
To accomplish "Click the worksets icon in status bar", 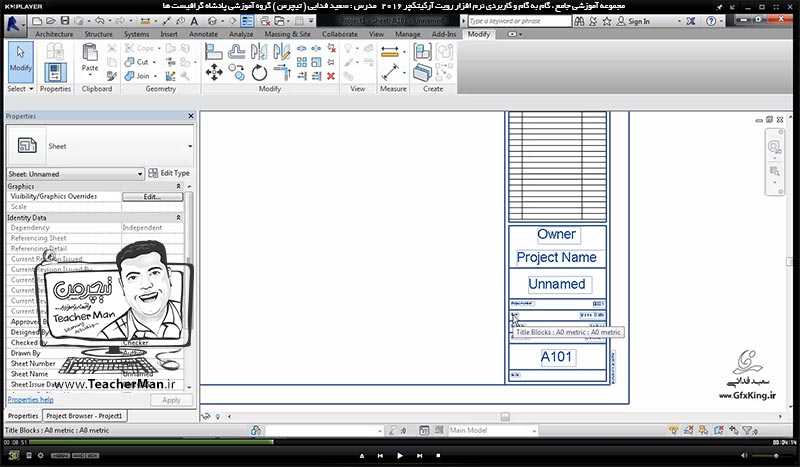I will 256,430.
